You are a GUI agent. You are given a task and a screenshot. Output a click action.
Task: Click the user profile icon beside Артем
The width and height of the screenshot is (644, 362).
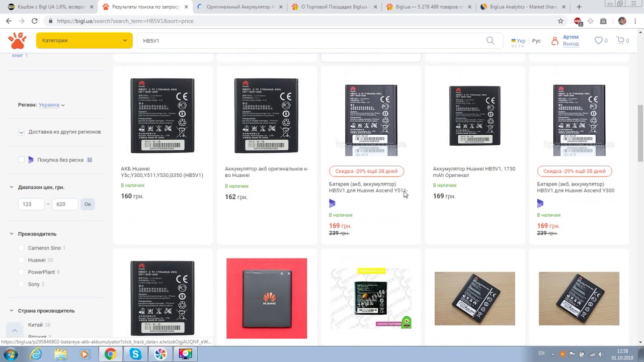coord(555,41)
